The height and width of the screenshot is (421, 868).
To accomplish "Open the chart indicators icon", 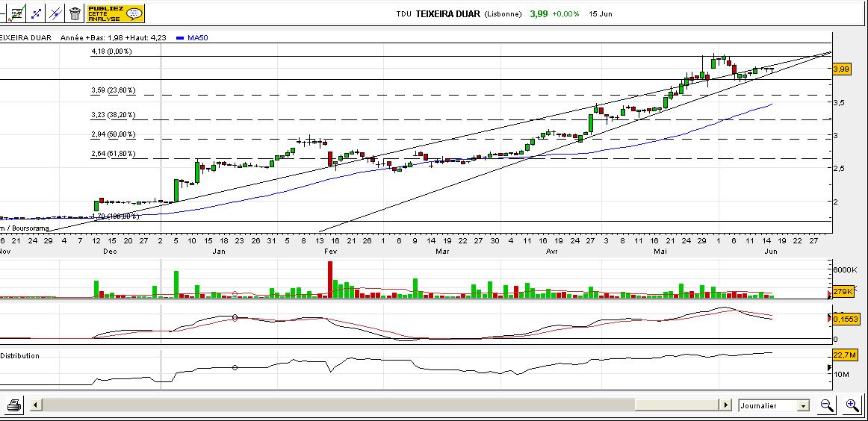I will coord(17,13).
